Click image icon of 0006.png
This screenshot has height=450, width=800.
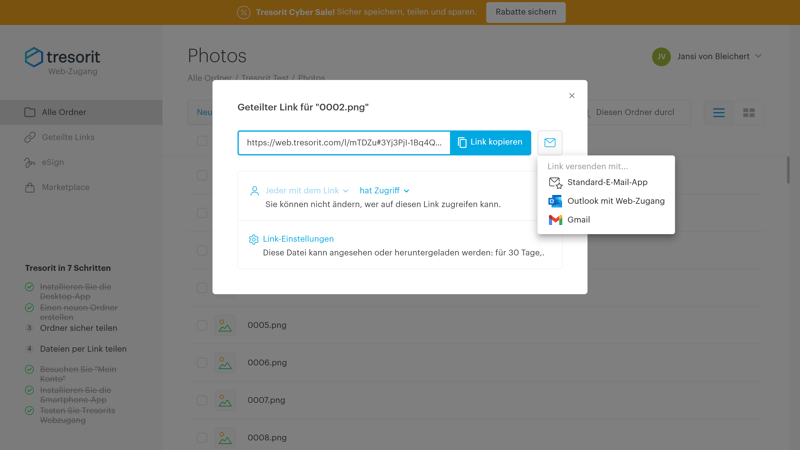[225, 363]
